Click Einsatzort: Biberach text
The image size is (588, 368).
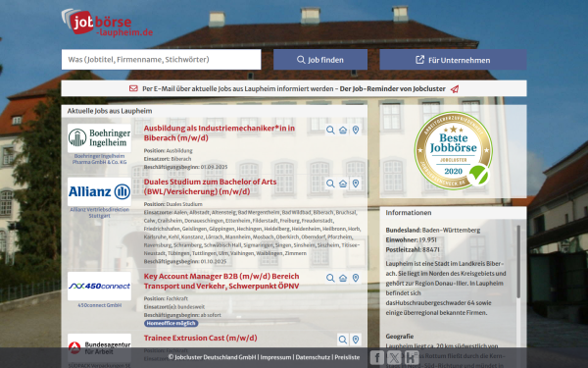point(168,159)
